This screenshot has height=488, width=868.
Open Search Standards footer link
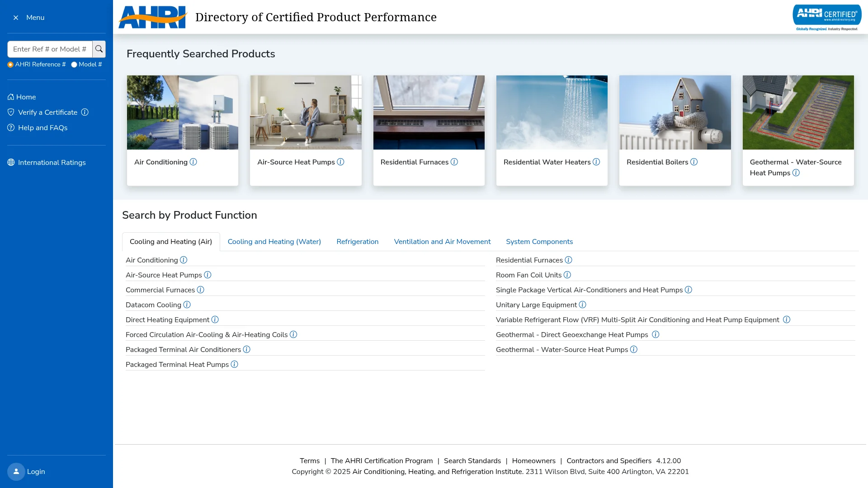pyautogui.click(x=472, y=461)
